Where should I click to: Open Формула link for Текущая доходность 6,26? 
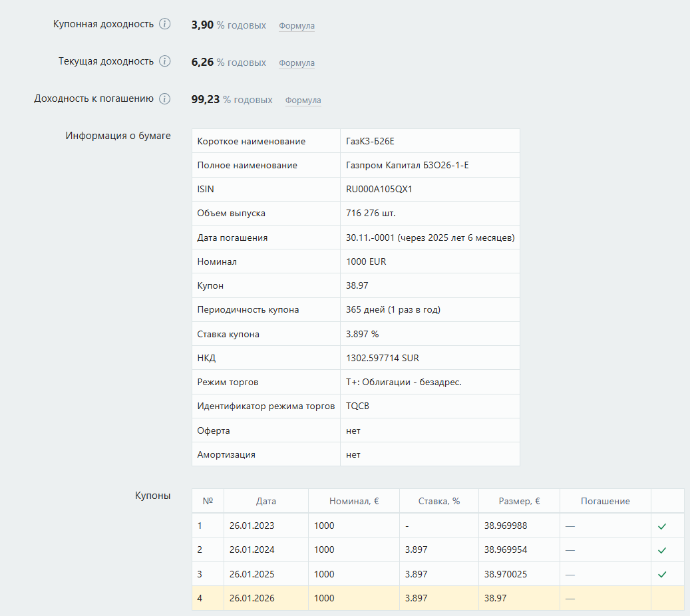(x=297, y=63)
